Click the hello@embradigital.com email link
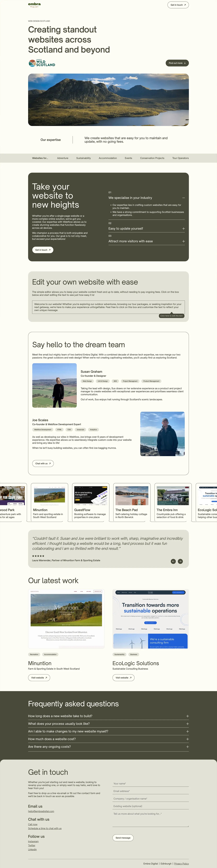The width and height of the screenshot is (217, 868). point(41,811)
